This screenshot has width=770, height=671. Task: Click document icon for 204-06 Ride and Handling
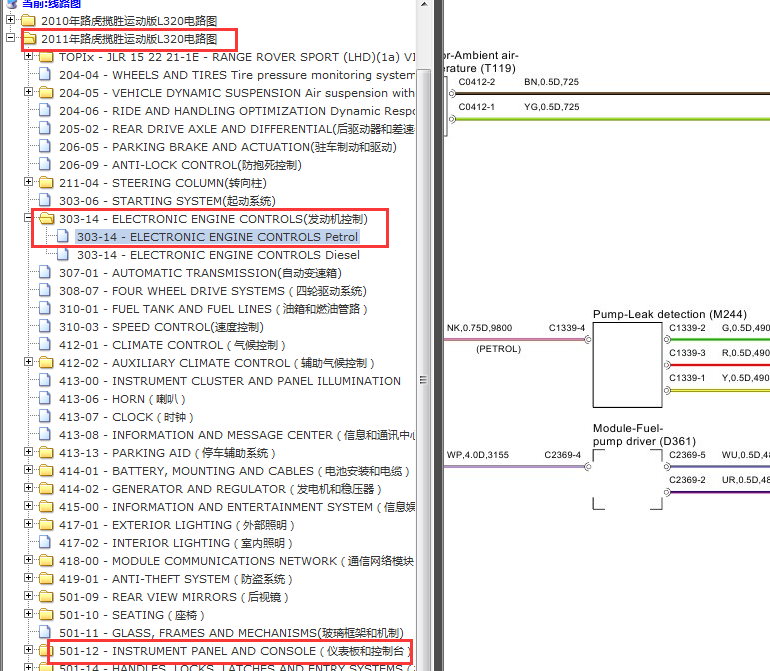click(x=45, y=110)
